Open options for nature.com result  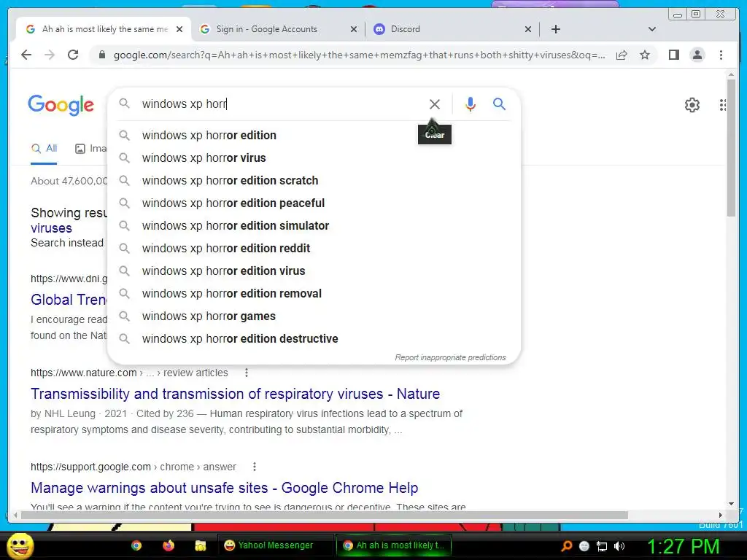point(247,373)
